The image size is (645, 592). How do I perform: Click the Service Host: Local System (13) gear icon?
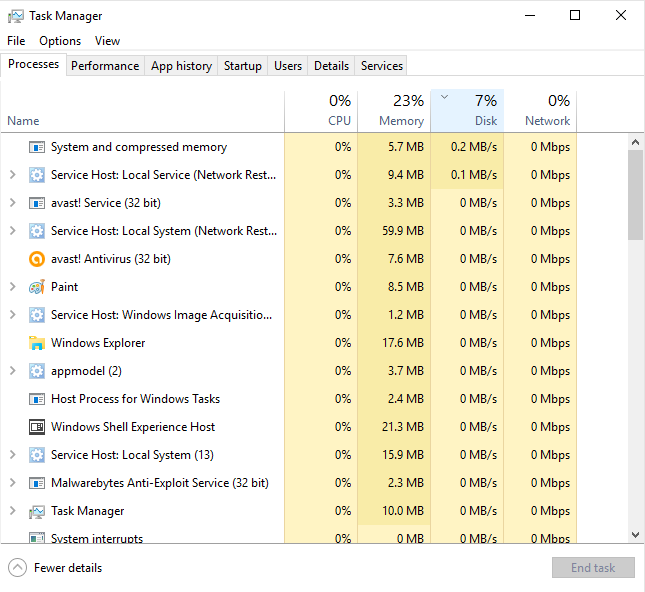click(37, 455)
